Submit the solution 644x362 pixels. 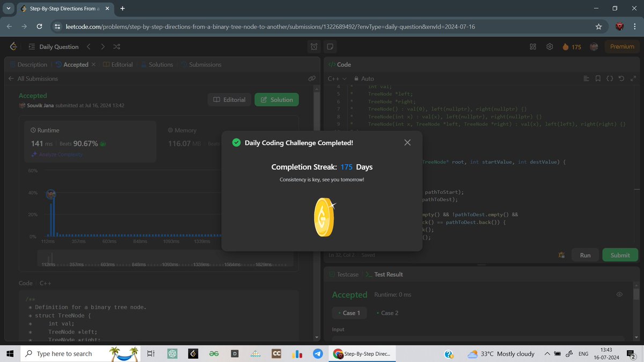(x=620, y=255)
